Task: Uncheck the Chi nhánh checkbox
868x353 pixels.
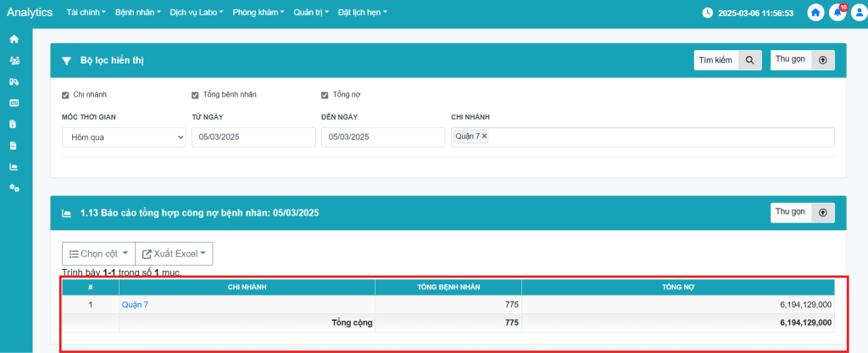Action: pos(66,94)
